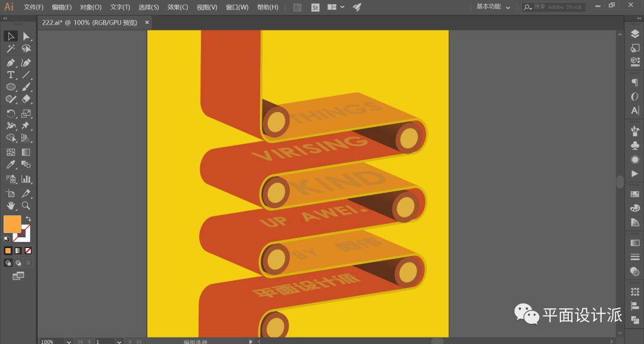The image size is (644, 344).
Task: Select the Hand tool
Action: [11, 206]
